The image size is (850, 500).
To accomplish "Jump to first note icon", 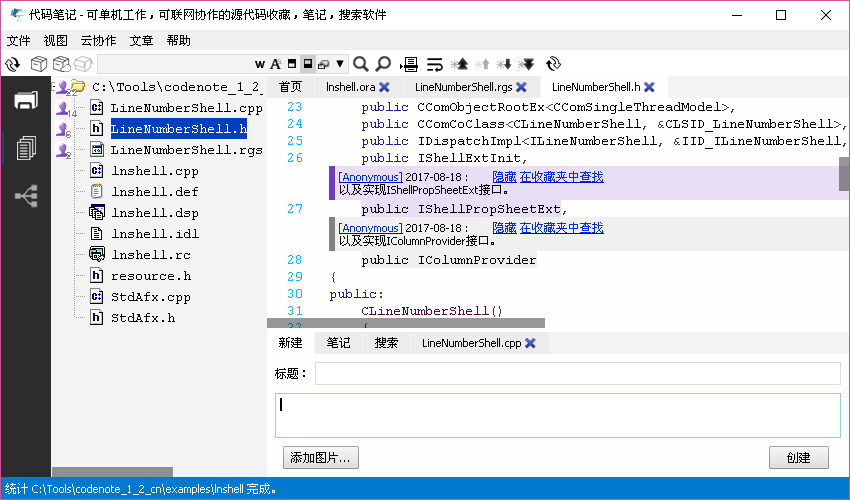I will pos(460,64).
